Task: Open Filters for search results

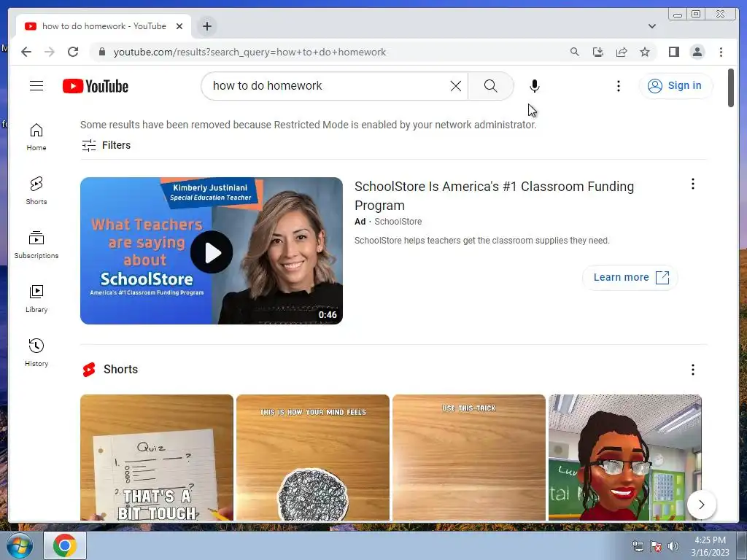Action: coord(106,145)
